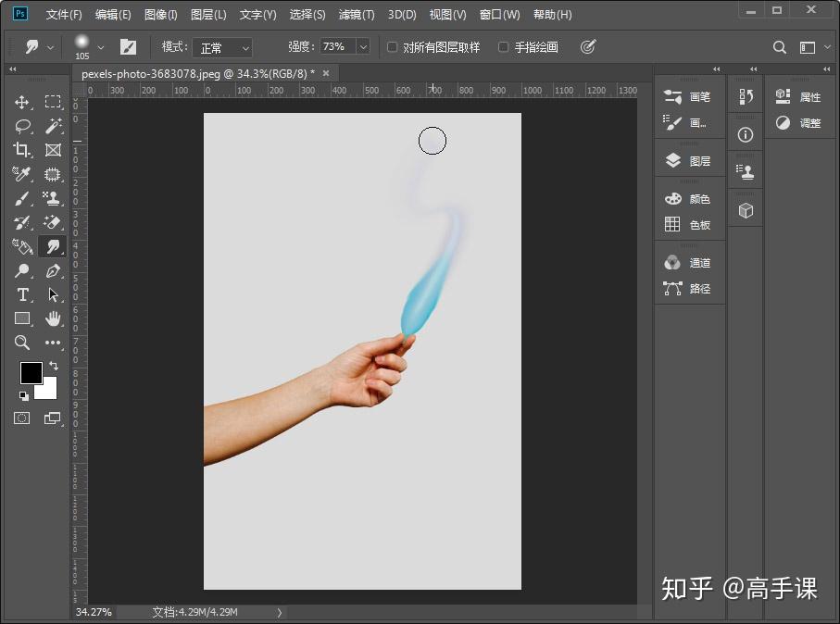Select the Move tool
This screenshot has height=624, width=840.
[x=22, y=102]
